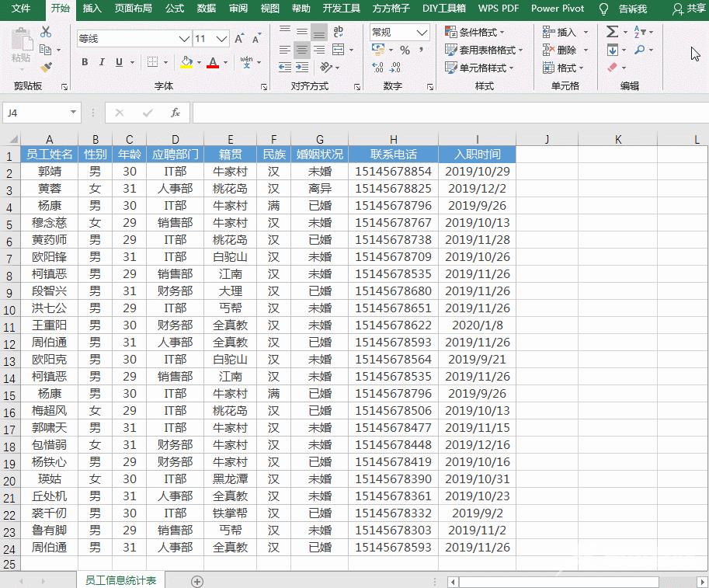Open the border style dropdown arrow
709x588 pixels.
165,62
